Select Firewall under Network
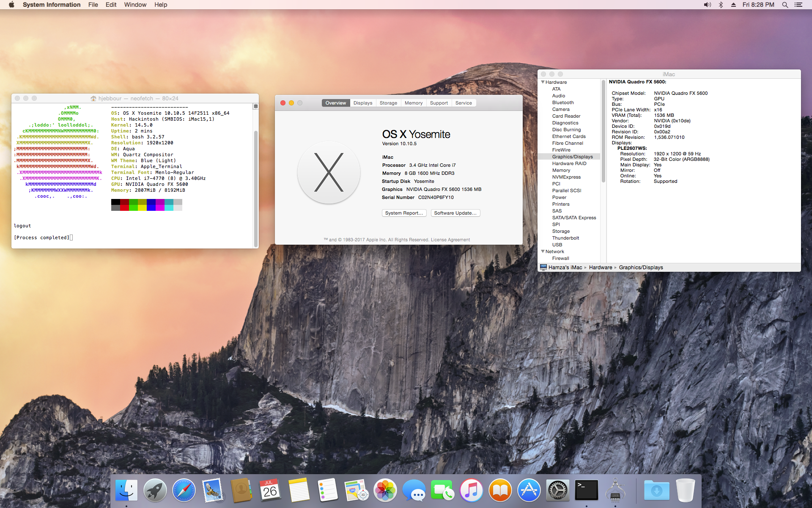This screenshot has height=508, width=812. (560, 258)
